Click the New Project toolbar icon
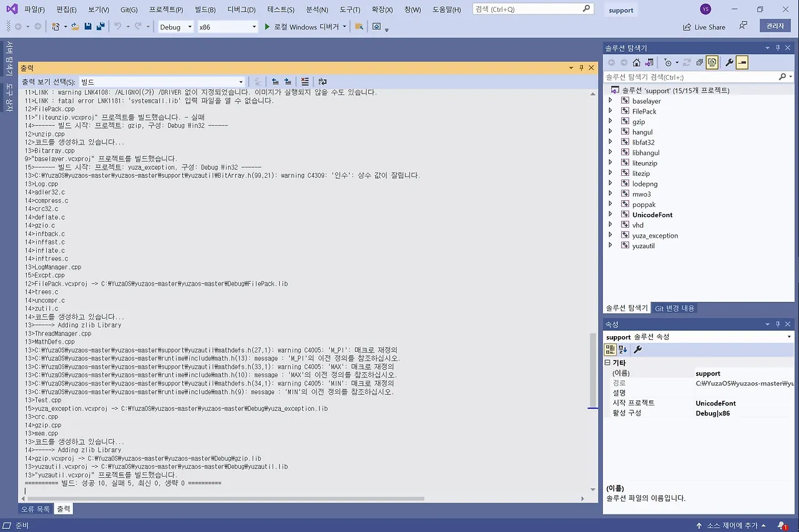This screenshot has height=532, width=799. [56, 27]
